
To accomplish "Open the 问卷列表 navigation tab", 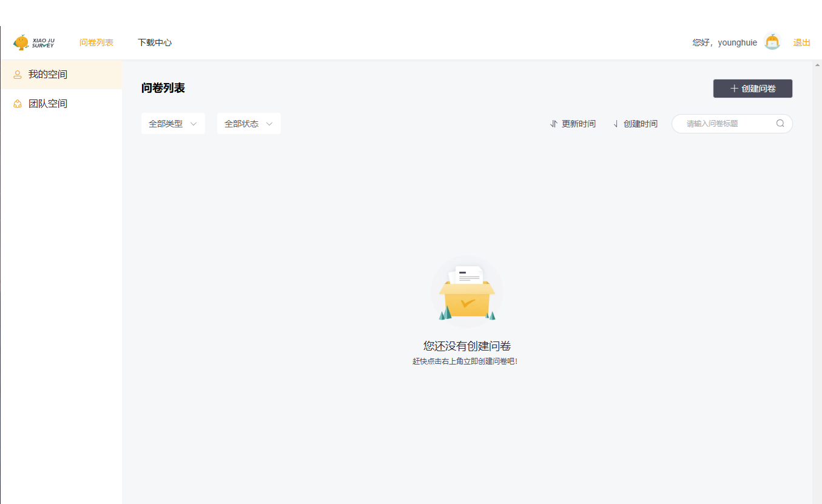I will click(96, 42).
